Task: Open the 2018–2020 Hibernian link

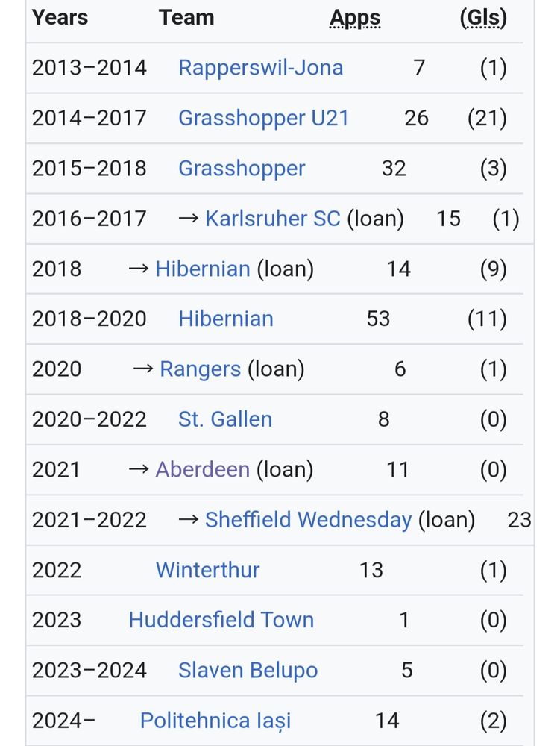Action: coord(226,319)
